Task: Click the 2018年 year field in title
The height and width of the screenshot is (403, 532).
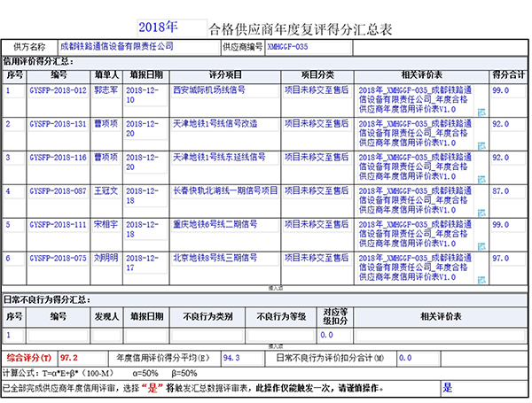Action: pyautogui.click(x=172, y=27)
